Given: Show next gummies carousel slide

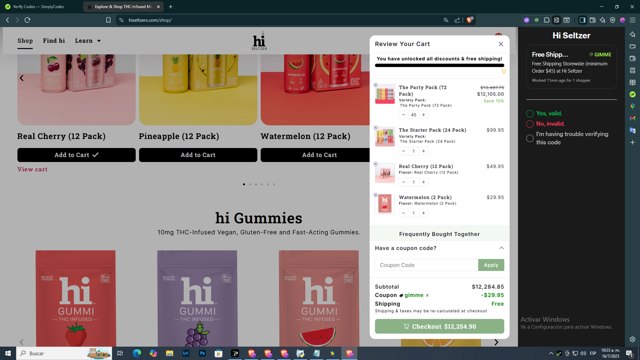Looking at the screenshot, I should (x=496, y=342).
